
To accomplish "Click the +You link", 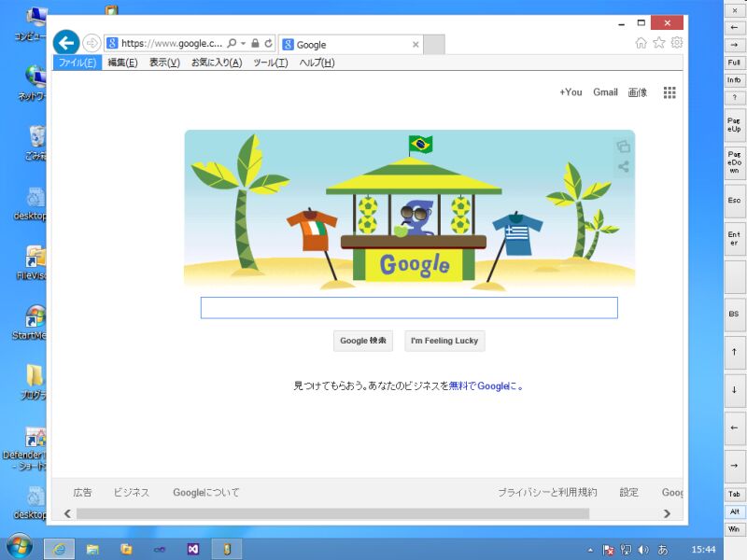I will tap(571, 92).
